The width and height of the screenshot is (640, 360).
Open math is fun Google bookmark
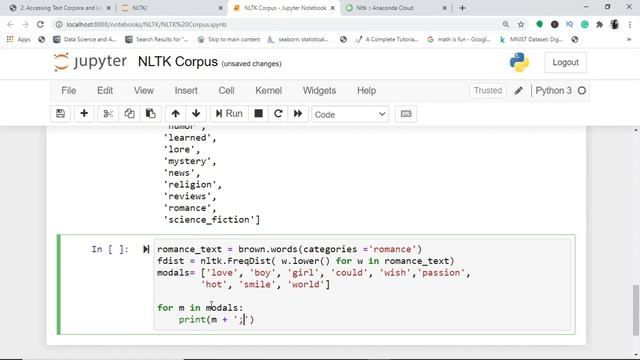coord(459,40)
